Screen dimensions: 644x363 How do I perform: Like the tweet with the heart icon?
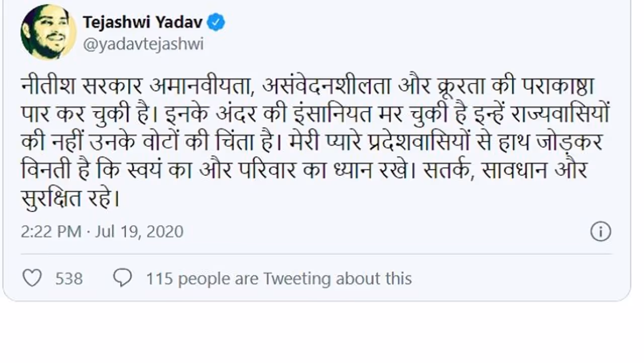point(32,278)
